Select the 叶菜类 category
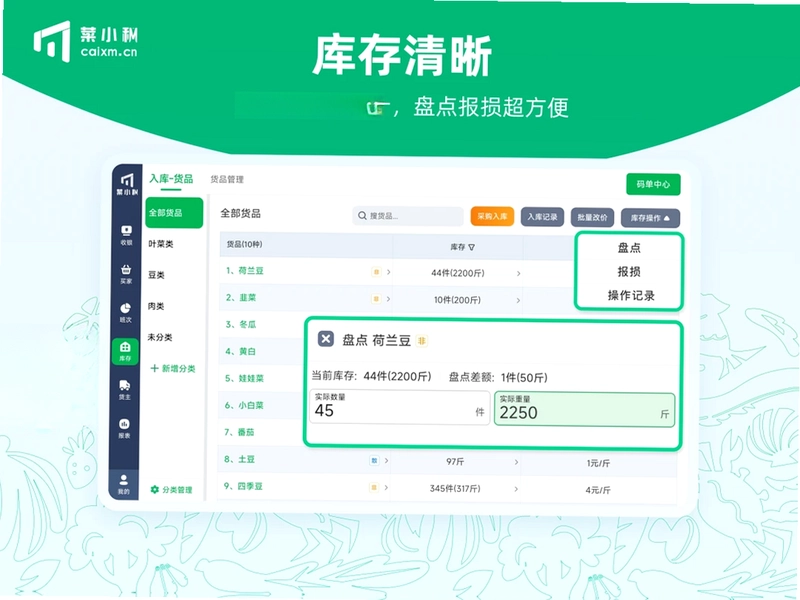Image resolution: width=800 pixels, height=600 pixels. coord(161,244)
